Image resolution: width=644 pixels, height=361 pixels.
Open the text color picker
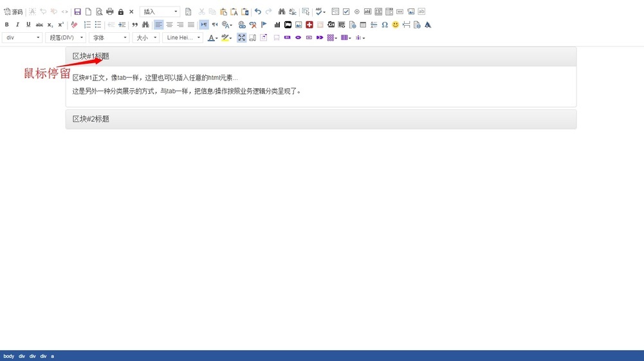212,38
